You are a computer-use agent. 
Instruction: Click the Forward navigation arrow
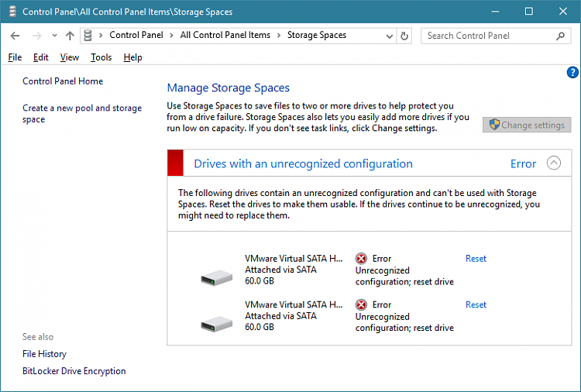(x=36, y=36)
